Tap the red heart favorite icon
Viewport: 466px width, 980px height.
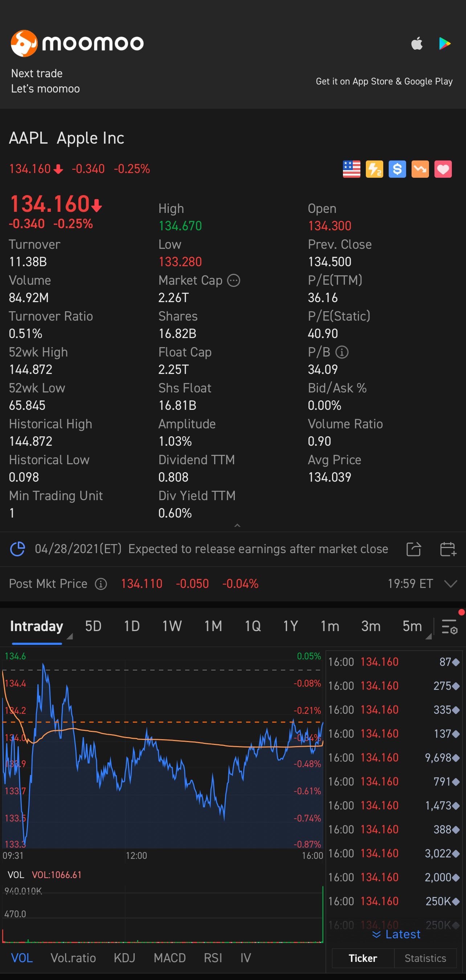tap(443, 169)
